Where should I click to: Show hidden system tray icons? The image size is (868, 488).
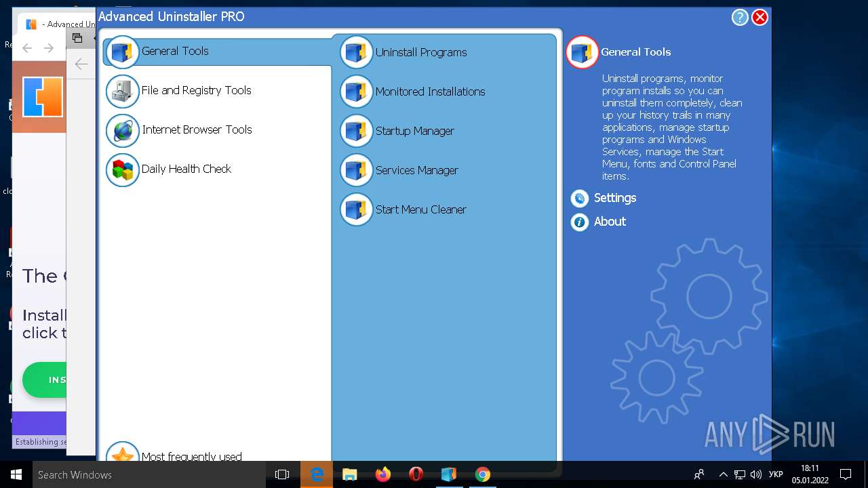pos(723,474)
